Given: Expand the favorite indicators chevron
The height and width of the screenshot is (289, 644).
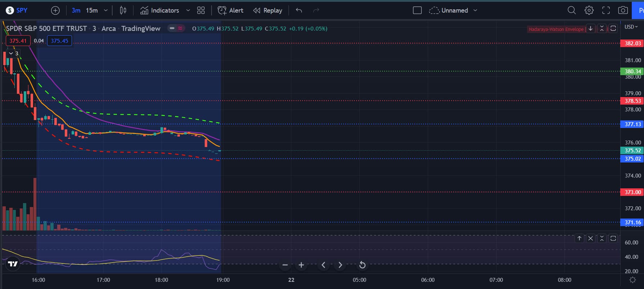Looking at the screenshot, I should pos(188,10).
